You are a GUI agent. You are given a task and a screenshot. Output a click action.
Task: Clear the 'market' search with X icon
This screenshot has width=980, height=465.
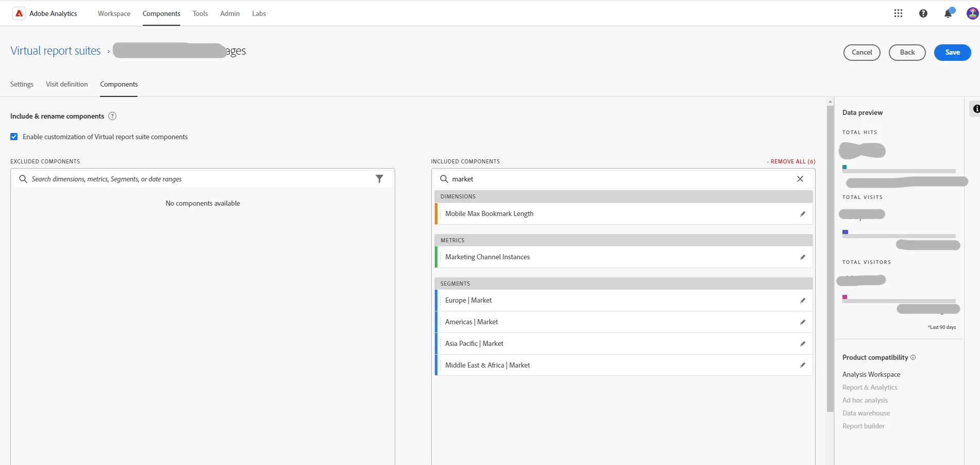800,179
